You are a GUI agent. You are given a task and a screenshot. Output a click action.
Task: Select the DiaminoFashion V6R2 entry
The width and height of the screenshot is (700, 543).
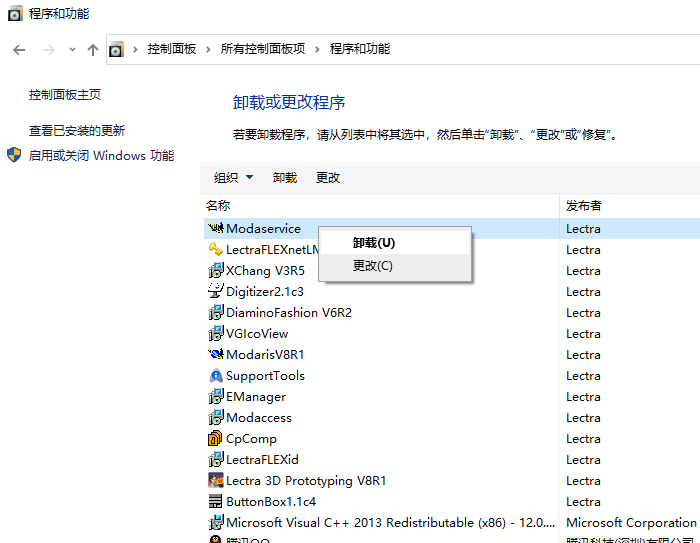pos(289,312)
